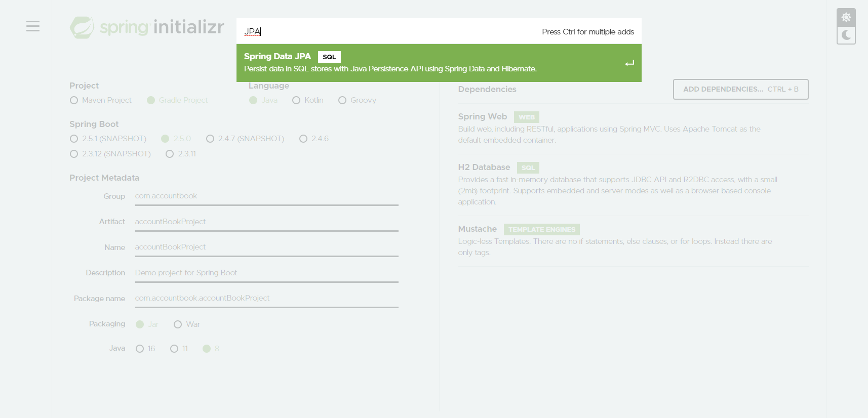Screen dimensions: 868x418
Task: Select Spring Boot 2.4.7 (SNAPSHOT)
Action: coord(245,139)
